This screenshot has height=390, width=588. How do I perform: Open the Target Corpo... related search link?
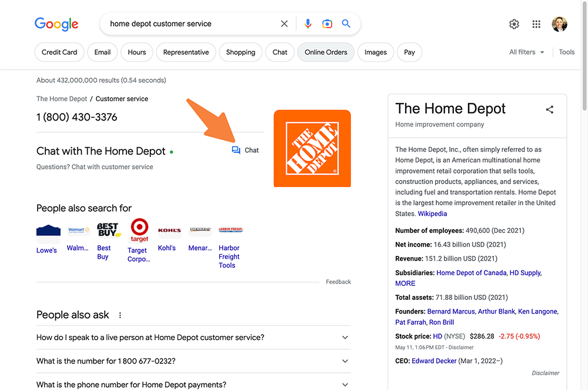139,255
